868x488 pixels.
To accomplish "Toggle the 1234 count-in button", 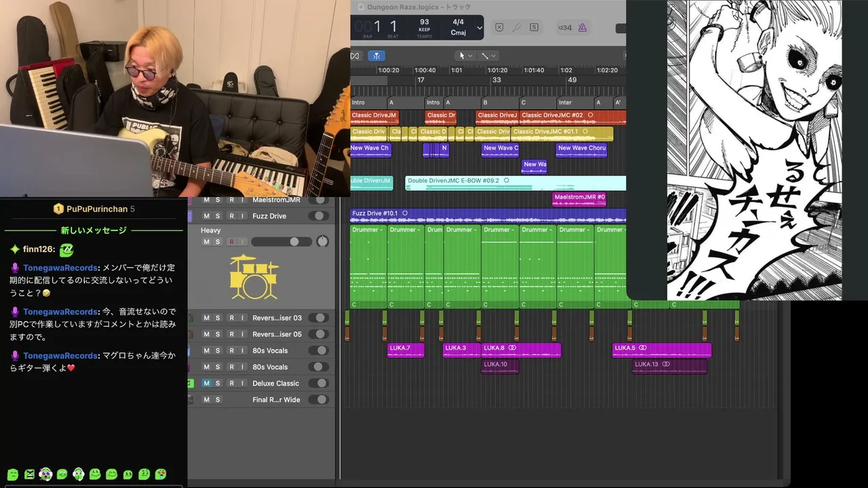I will [564, 27].
